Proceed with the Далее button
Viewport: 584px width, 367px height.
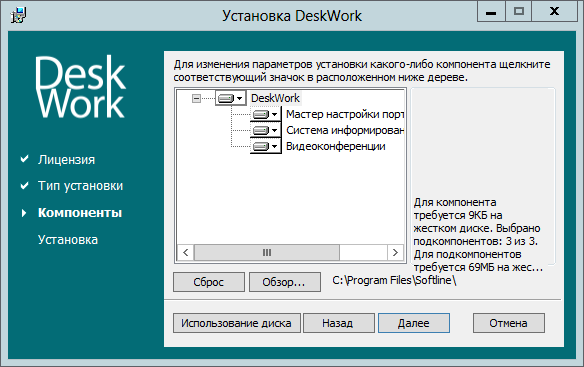[x=414, y=323]
